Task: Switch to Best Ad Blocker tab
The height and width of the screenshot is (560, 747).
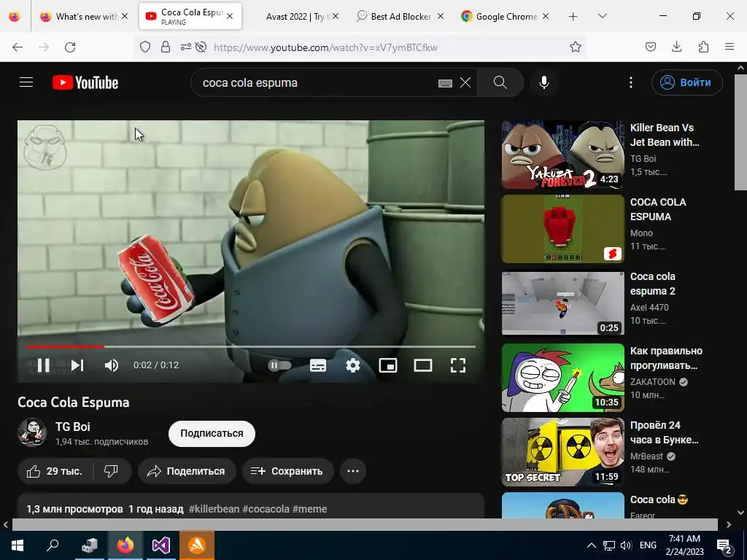Action: (x=400, y=16)
